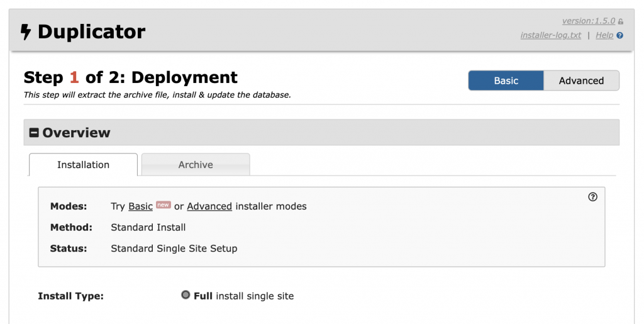644x324 pixels.
Task: Click the circled question mark in info box
Action: click(592, 197)
